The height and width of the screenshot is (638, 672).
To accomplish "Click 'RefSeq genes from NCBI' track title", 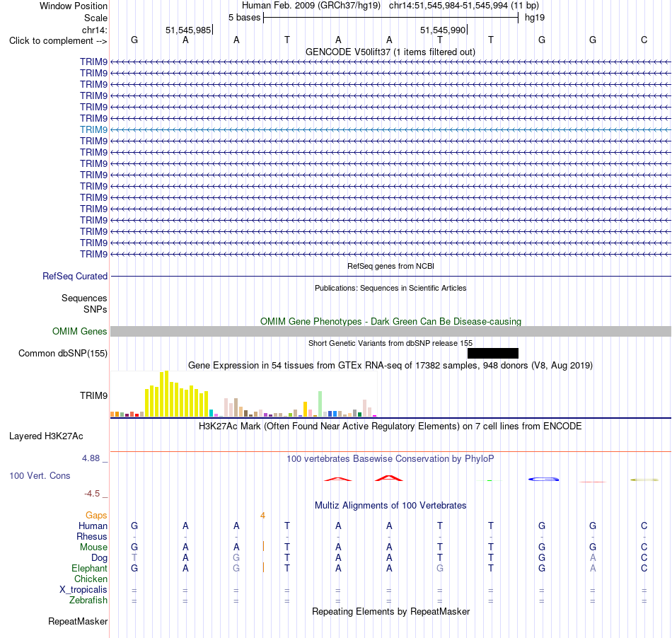I will tap(390, 266).
